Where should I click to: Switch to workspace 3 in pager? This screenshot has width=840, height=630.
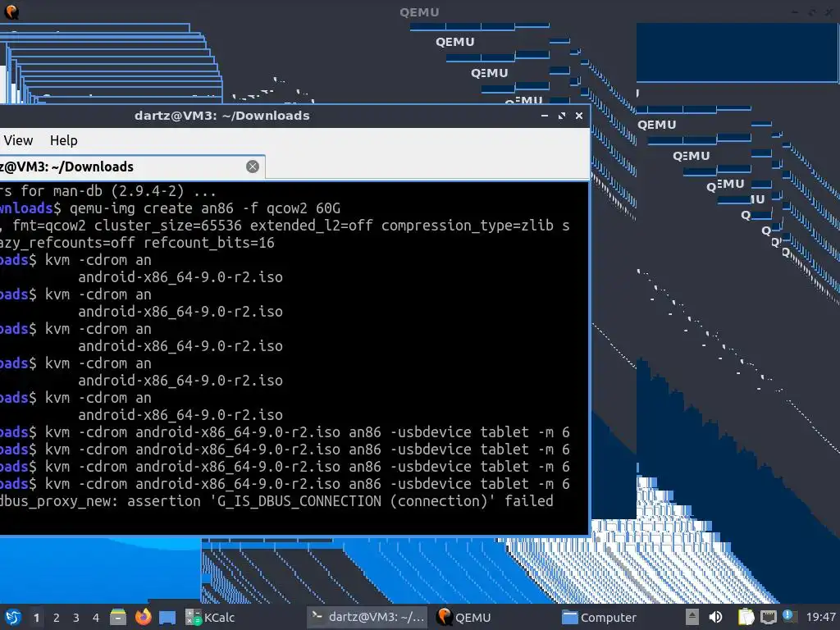[x=76, y=618]
